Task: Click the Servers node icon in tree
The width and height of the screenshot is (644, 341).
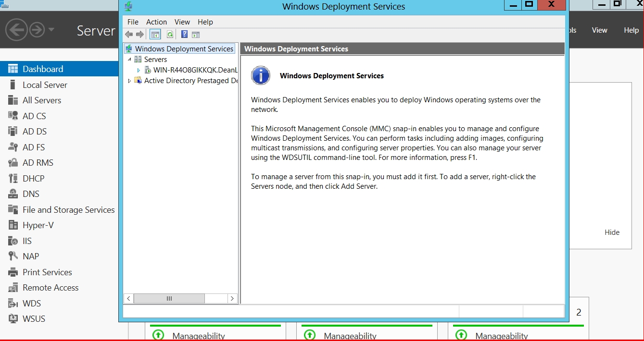Action: [138, 60]
